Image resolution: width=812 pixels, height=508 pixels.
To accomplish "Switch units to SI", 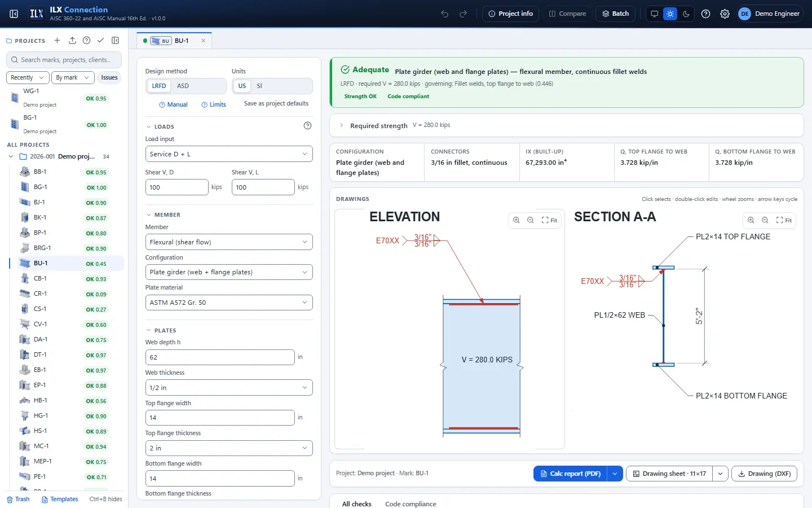I will tap(259, 86).
